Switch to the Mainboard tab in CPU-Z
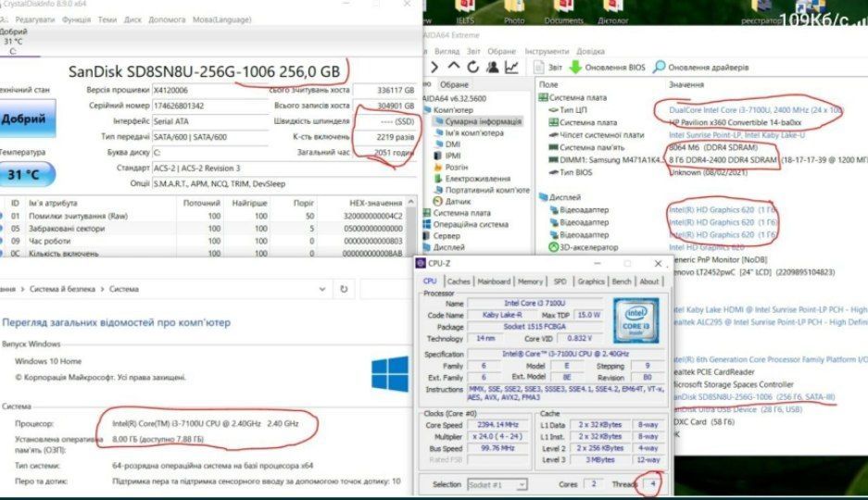The width and height of the screenshot is (868, 500). click(494, 281)
